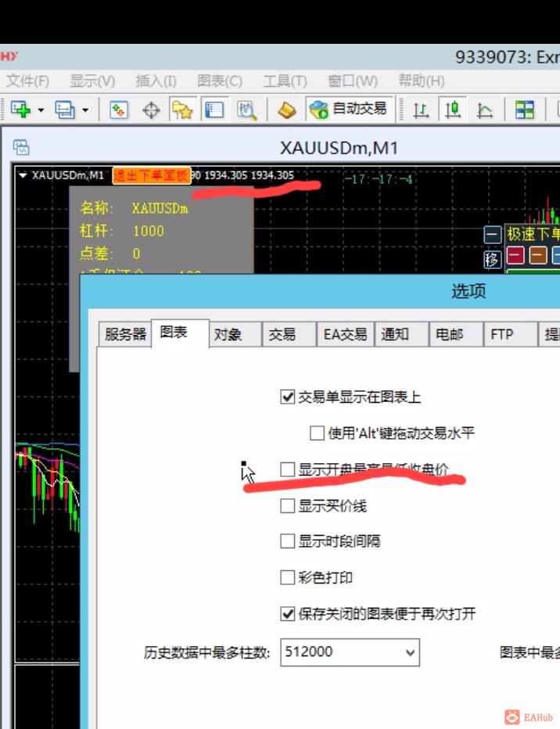Enable 彩色打印 checkbox
Screen dimensions: 560x729
[288, 577]
